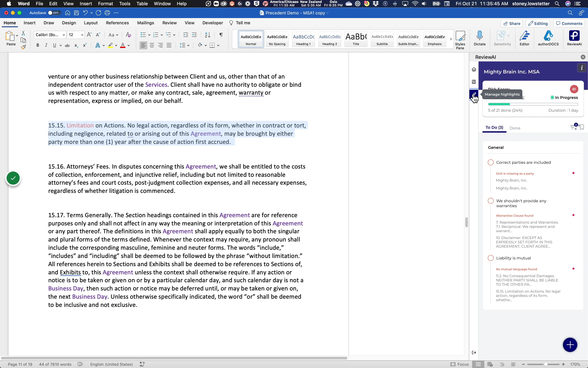Open the Comments button
Image resolution: width=588 pixels, height=368 pixels.
click(569, 23)
